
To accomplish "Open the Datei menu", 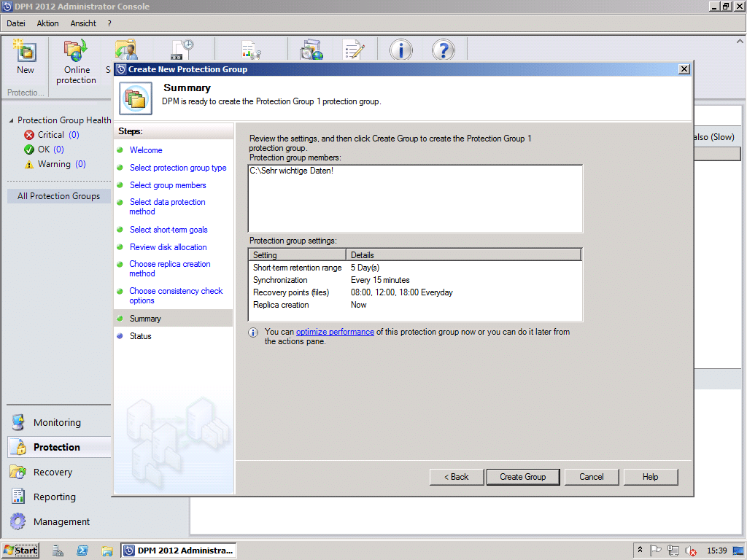I will 16,23.
